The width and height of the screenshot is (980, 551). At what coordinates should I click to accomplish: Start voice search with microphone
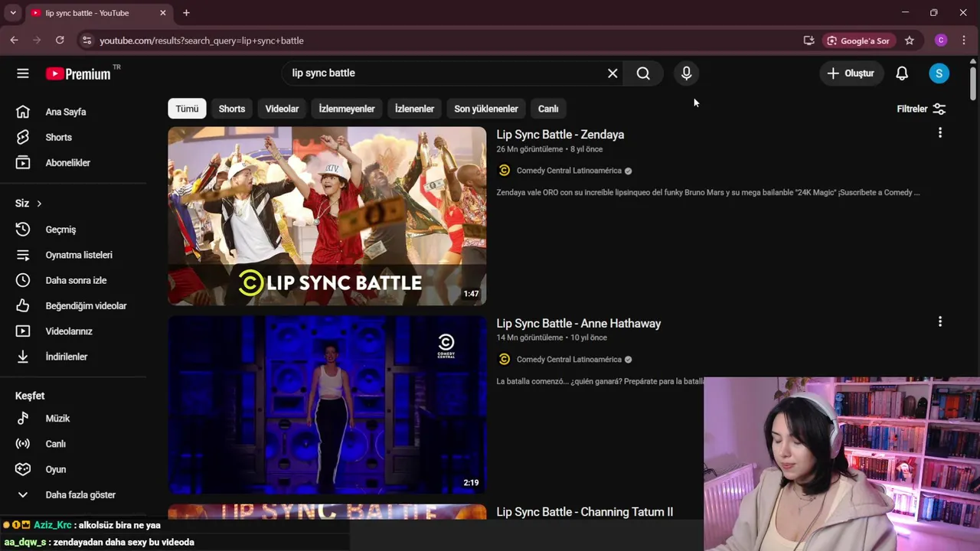tap(687, 73)
